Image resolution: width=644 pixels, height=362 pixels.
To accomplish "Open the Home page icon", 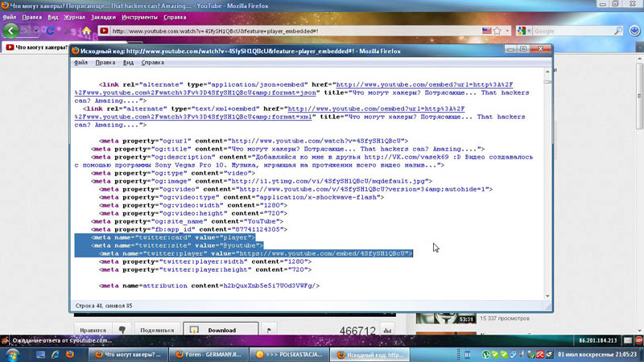I will [86, 31].
